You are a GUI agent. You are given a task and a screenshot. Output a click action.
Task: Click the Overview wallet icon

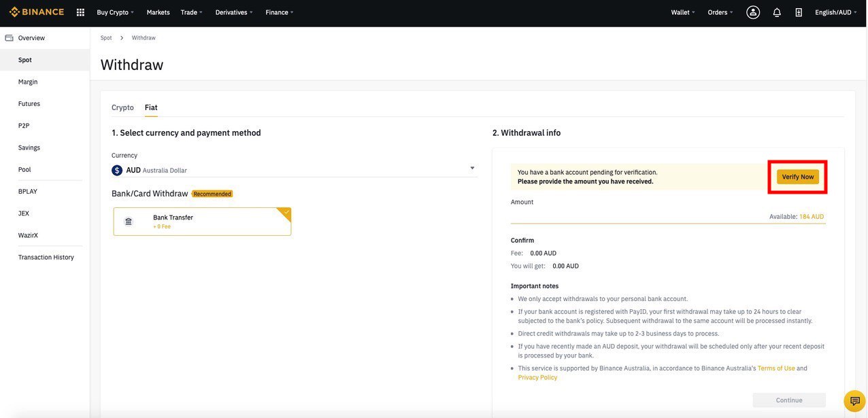(x=9, y=38)
